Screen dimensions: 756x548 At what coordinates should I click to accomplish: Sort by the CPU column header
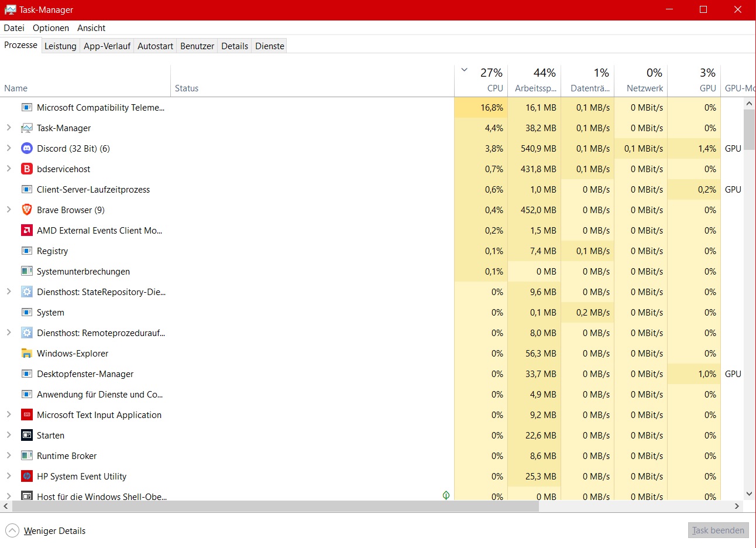(x=481, y=81)
